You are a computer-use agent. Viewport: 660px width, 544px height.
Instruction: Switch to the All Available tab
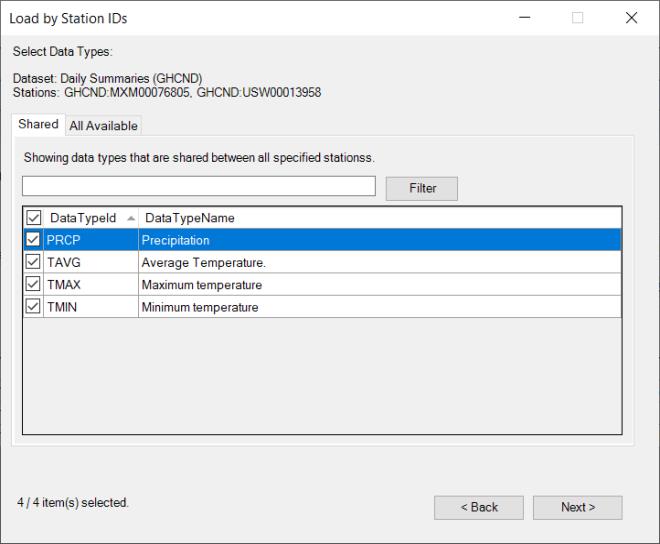(103, 125)
